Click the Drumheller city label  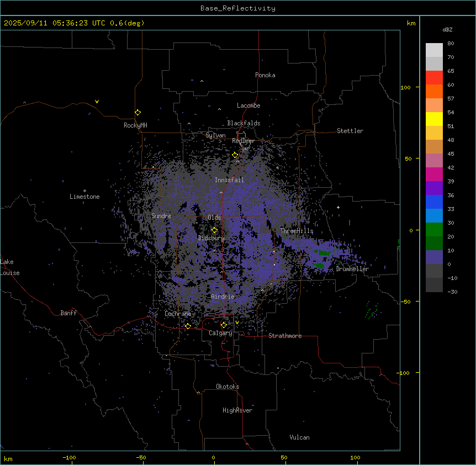point(352,269)
